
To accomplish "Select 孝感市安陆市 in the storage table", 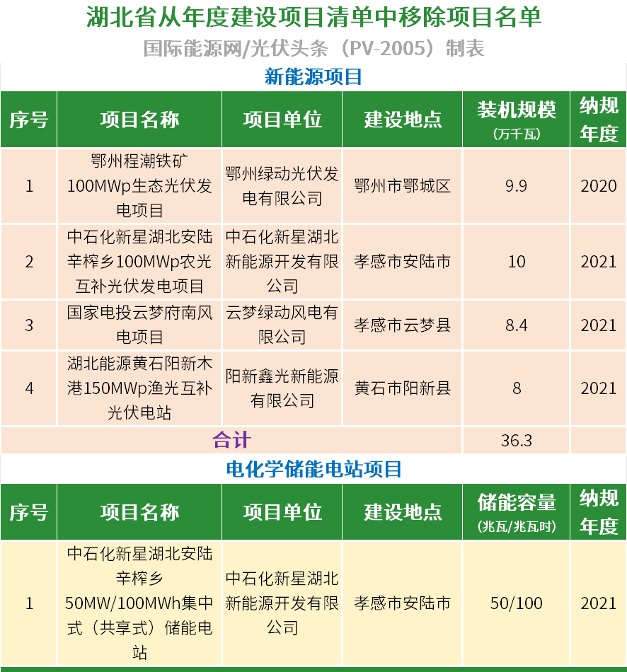I will 402,603.
